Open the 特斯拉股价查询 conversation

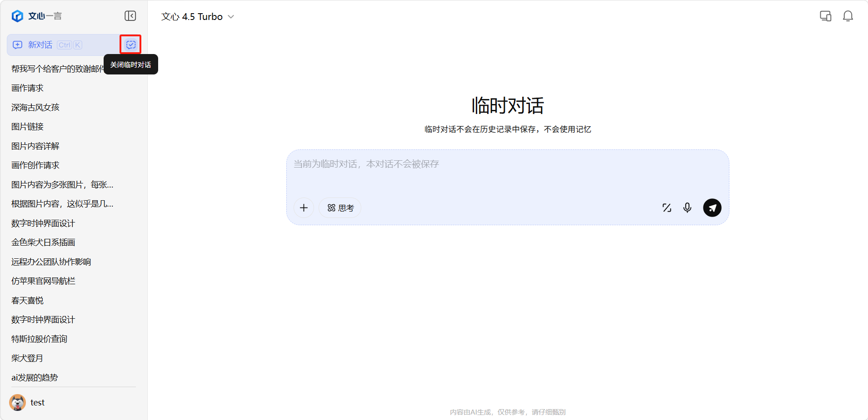pos(39,339)
